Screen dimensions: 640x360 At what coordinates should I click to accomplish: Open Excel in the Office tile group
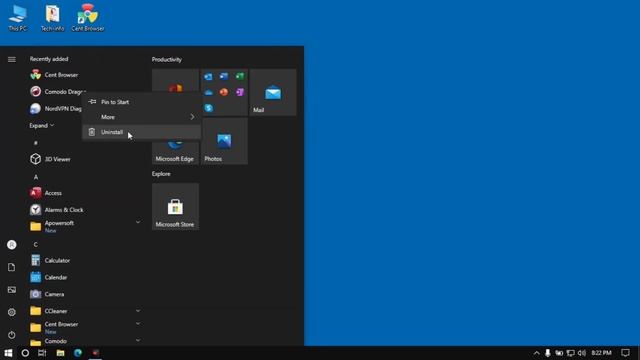pyautogui.click(x=240, y=76)
